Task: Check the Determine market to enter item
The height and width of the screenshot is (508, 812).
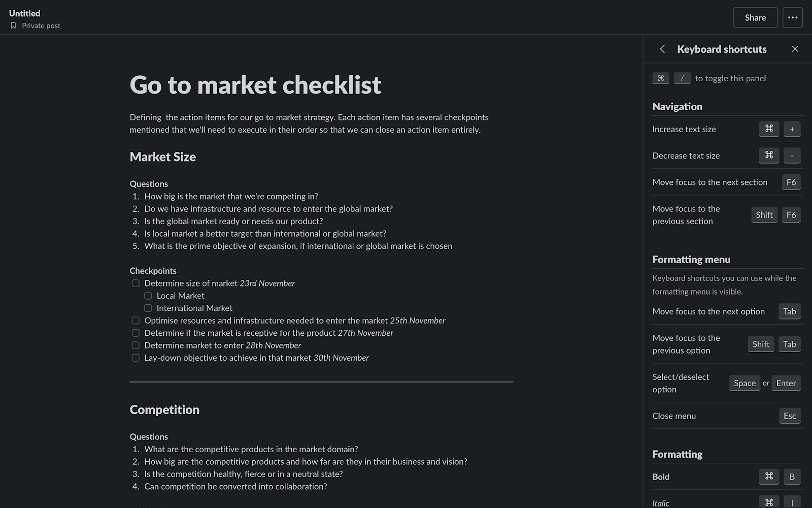Action: click(135, 345)
